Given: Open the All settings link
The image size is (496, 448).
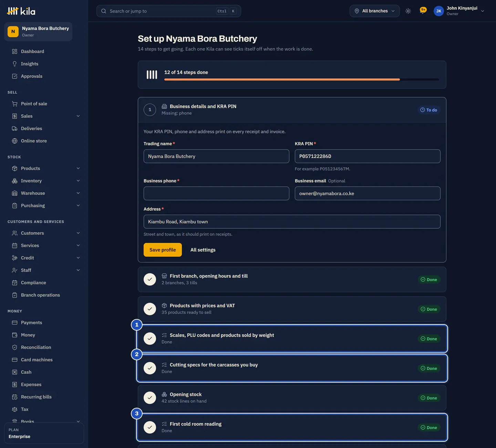Looking at the screenshot, I should [203, 250].
